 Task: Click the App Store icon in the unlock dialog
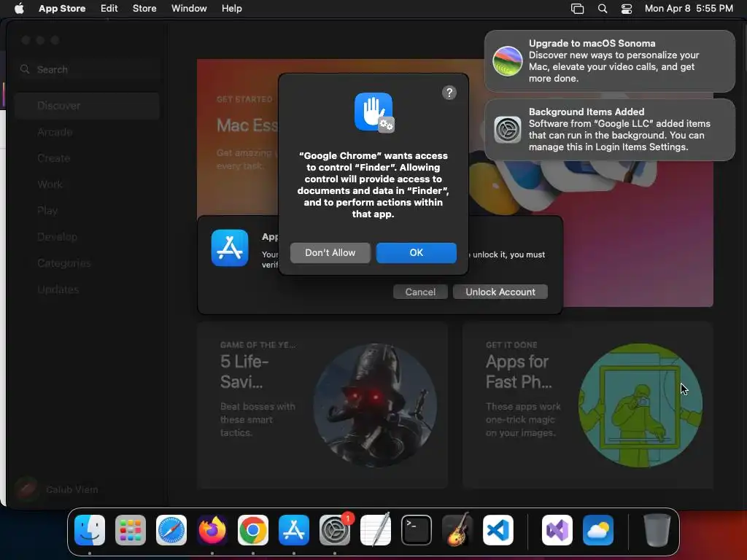coord(230,248)
